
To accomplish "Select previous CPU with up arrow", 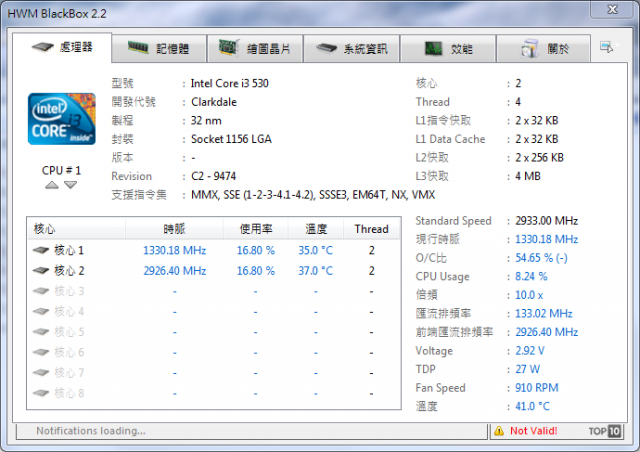I will pyautogui.click(x=52, y=185).
